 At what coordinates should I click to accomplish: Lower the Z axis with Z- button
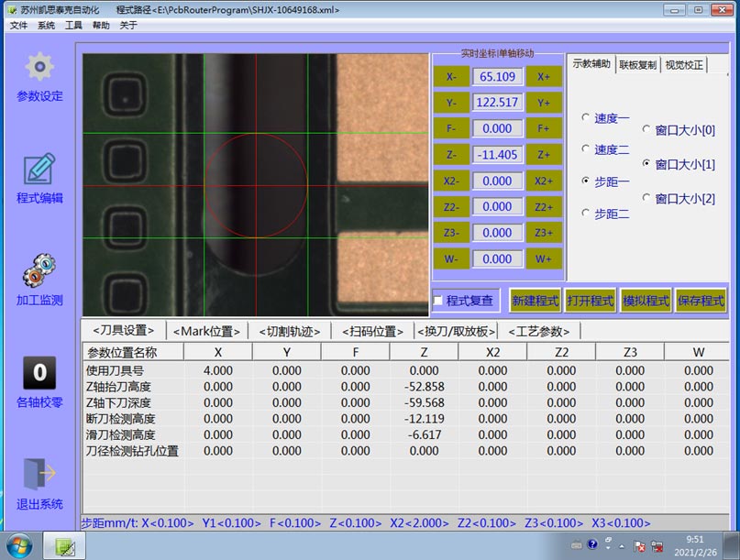451,155
